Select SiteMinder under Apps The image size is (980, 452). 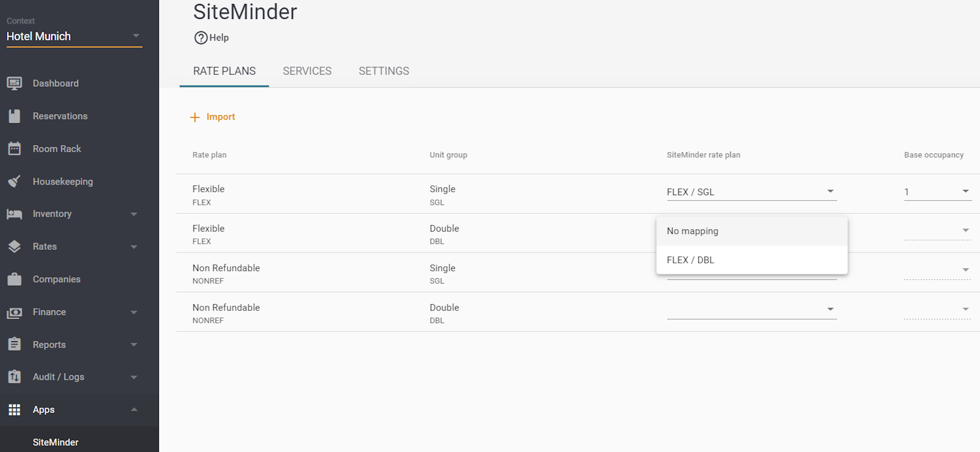point(56,442)
